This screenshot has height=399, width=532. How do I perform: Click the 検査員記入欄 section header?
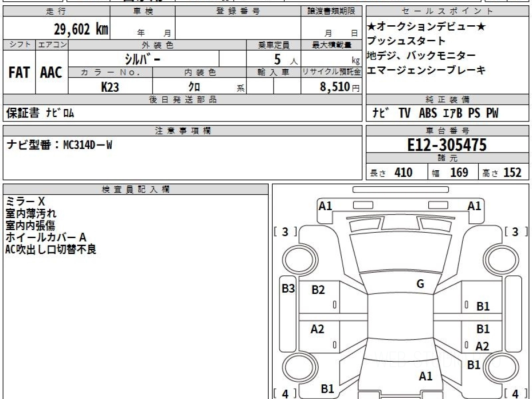tap(136, 189)
